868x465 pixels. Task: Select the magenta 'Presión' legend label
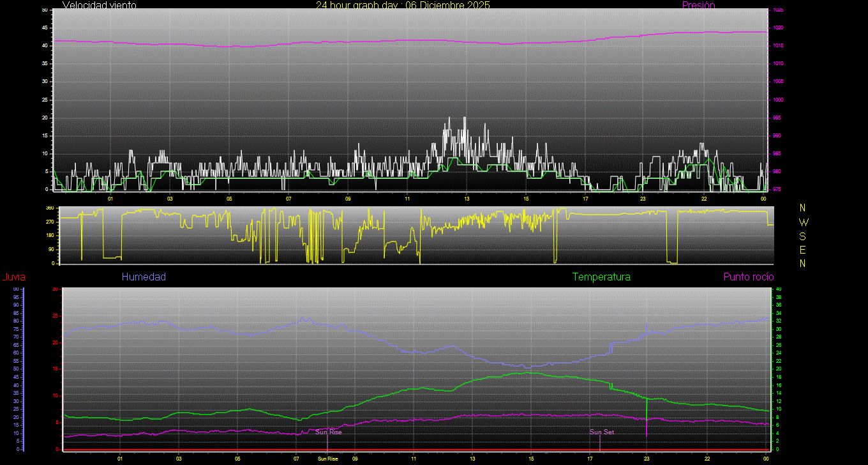698,5
